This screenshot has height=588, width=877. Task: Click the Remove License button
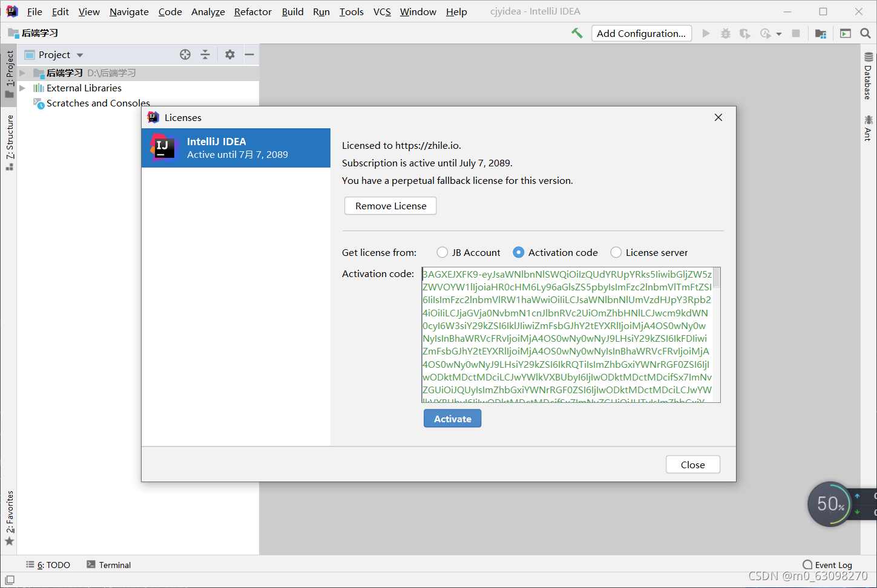(390, 206)
